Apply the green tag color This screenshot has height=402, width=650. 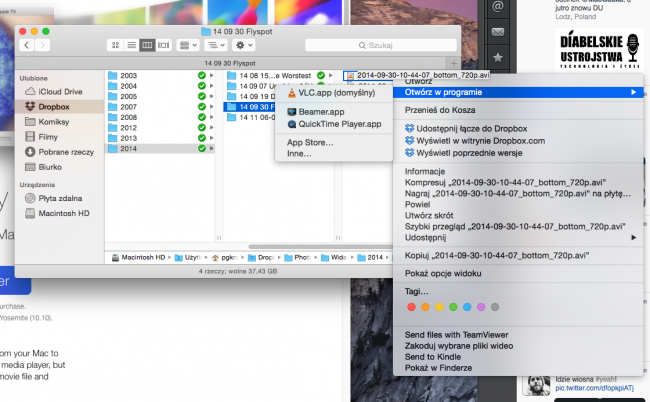point(453,307)
